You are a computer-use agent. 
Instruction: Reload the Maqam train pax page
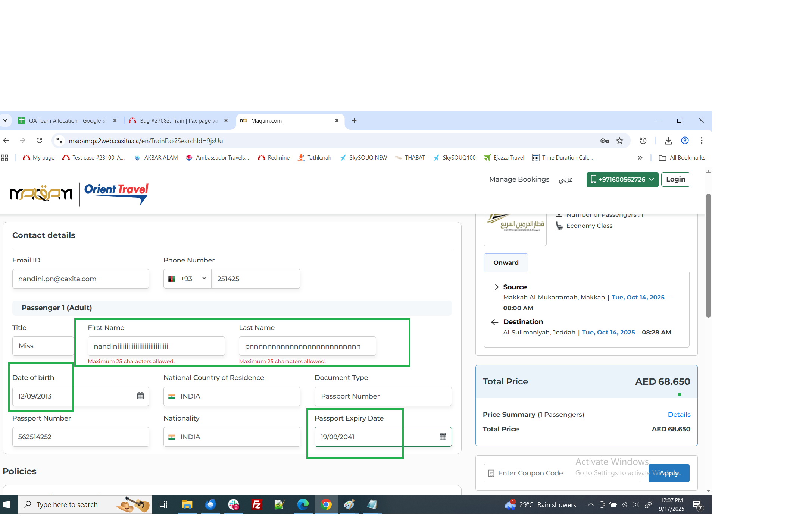click(x=39, y=141)
